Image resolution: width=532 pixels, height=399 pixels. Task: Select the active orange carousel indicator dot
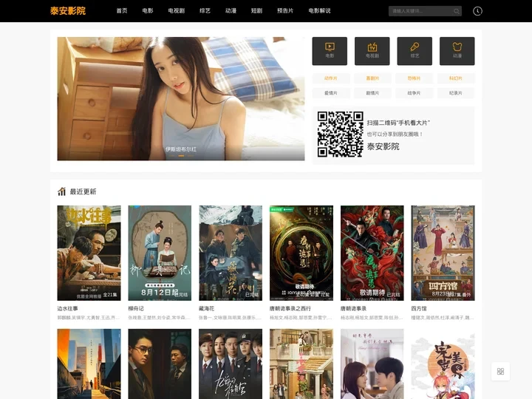(x=181, y=156)
